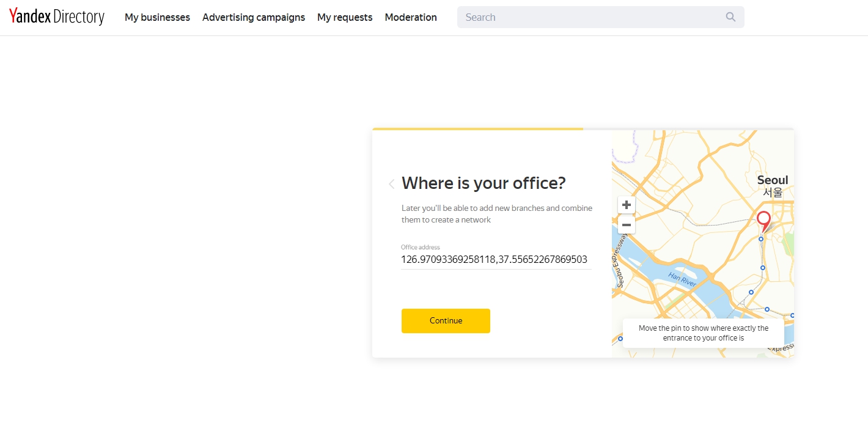Click the Han River label on map

[x=682, y=279]
